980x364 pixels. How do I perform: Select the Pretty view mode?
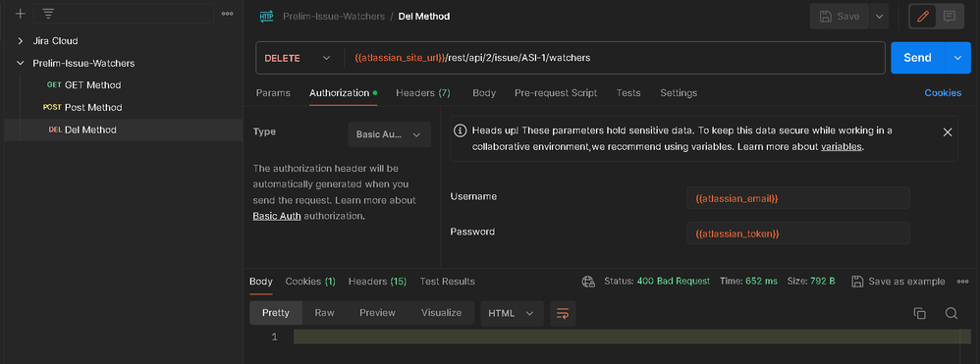pos(276,313)
